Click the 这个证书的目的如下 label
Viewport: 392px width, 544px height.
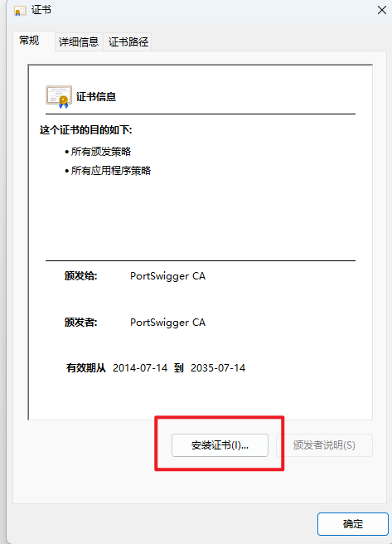click(x=85, y=130)
